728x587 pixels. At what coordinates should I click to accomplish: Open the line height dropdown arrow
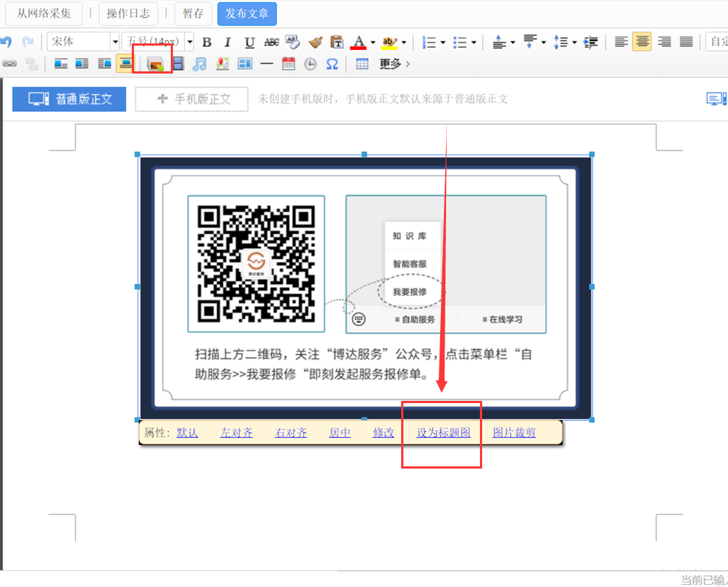tap(574, 42)
